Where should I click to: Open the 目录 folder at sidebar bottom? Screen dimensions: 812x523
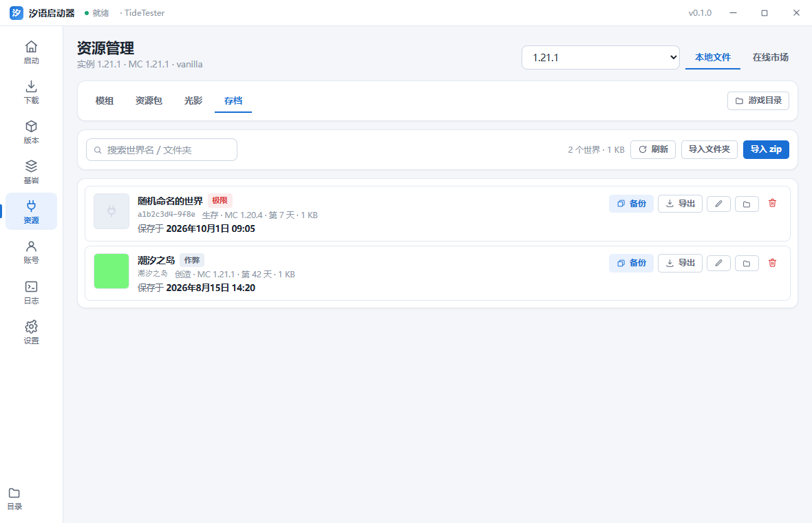(x=14, y=499)
